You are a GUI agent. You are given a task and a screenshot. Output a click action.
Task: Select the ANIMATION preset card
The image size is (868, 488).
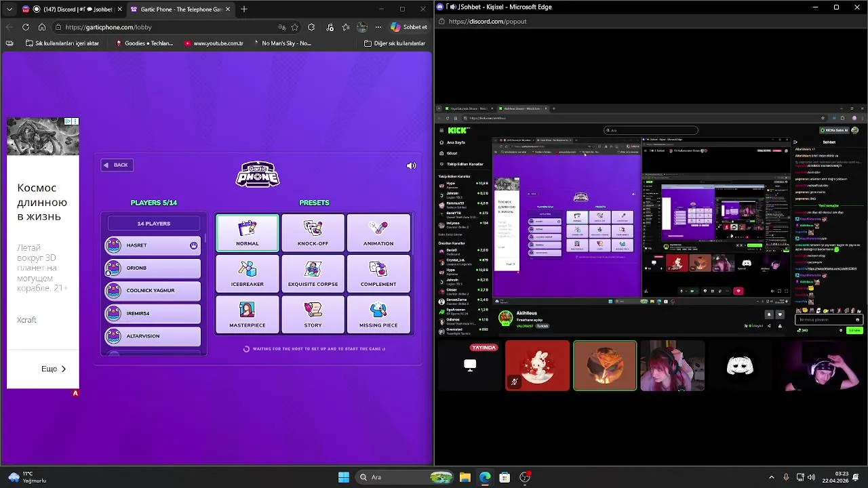(378, 233)
